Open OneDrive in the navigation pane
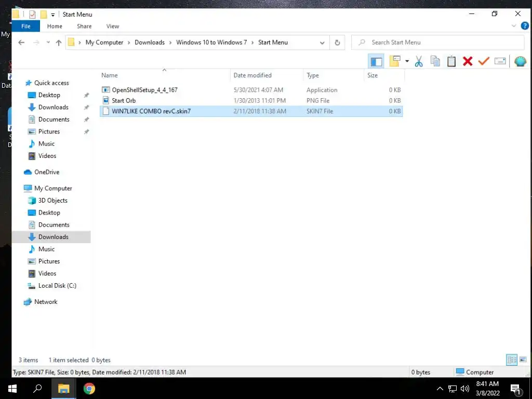Viewport: 532px width, 399px height. tap(47, 172)
